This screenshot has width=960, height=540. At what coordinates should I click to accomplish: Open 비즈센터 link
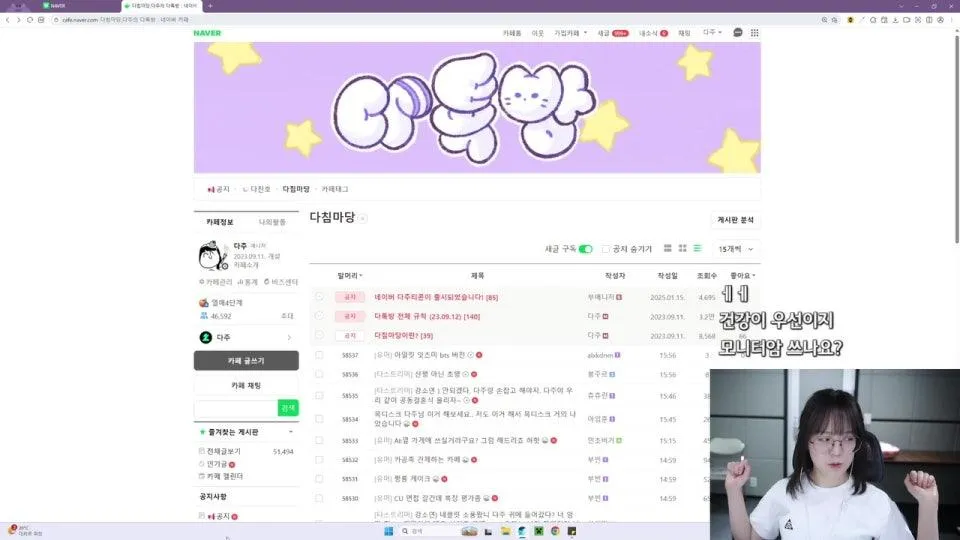[281, 282]
